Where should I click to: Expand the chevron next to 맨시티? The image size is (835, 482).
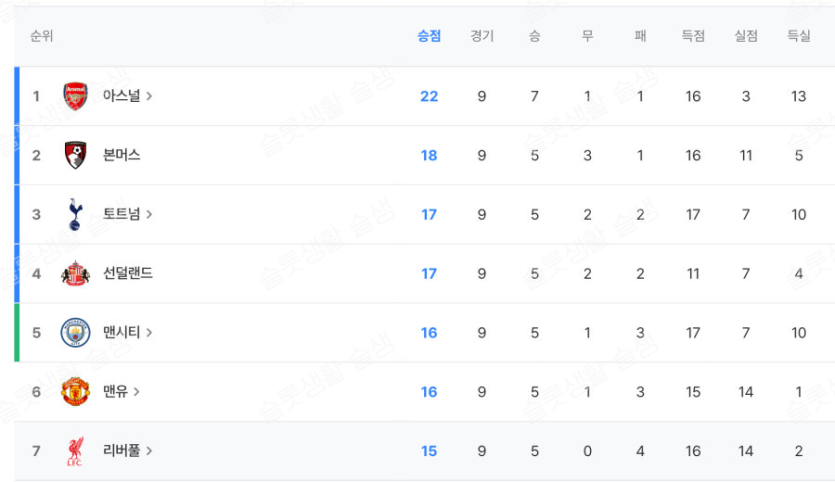[x=149, y=332]
